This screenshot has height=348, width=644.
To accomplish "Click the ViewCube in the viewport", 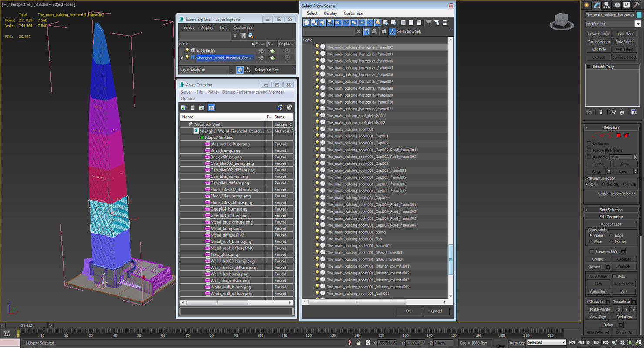I will coord(561,21).
